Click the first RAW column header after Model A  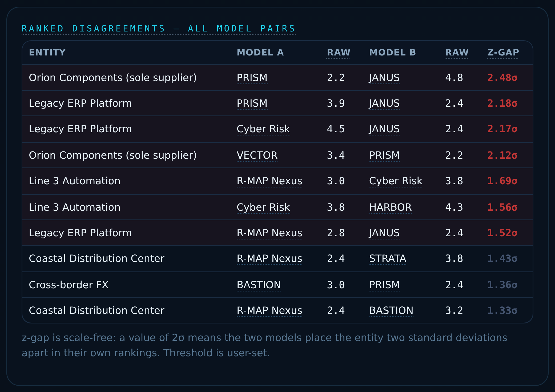point(338,53)
